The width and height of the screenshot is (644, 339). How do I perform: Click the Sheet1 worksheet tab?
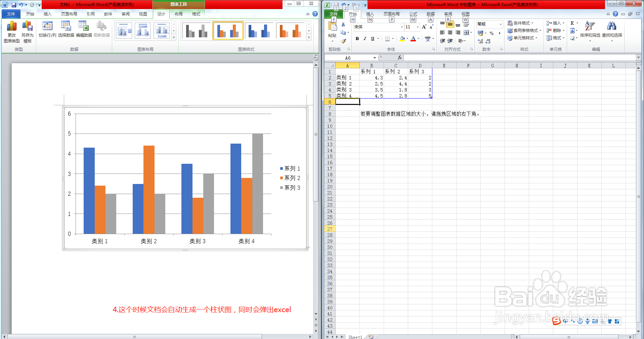click(x=355, y=337)
